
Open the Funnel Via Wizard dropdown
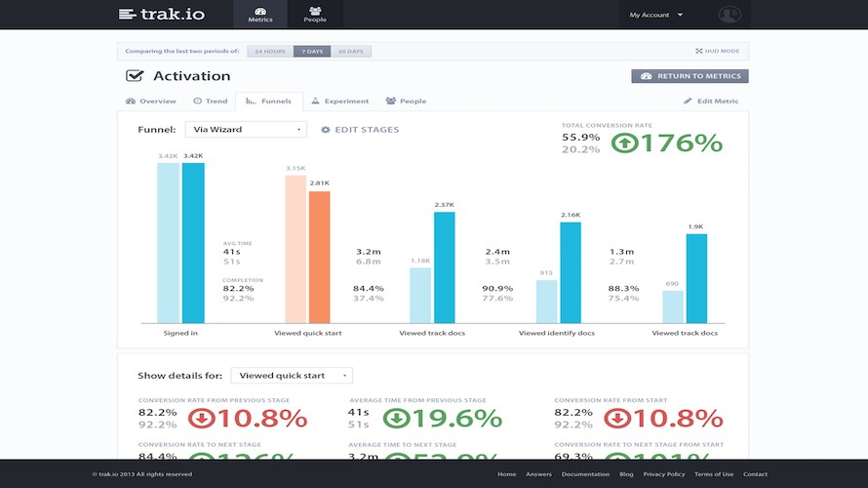pyautogui.click(x=246, y=130)
